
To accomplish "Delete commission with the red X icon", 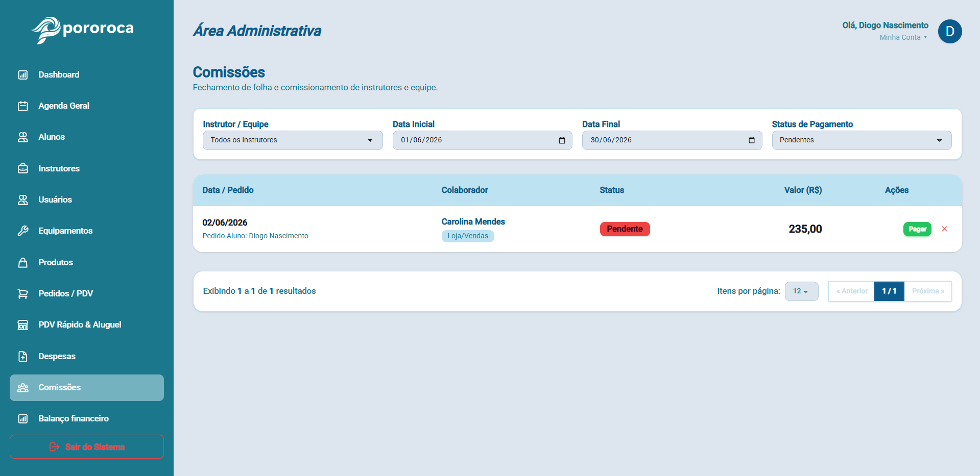I will click(x=944, y=229).
